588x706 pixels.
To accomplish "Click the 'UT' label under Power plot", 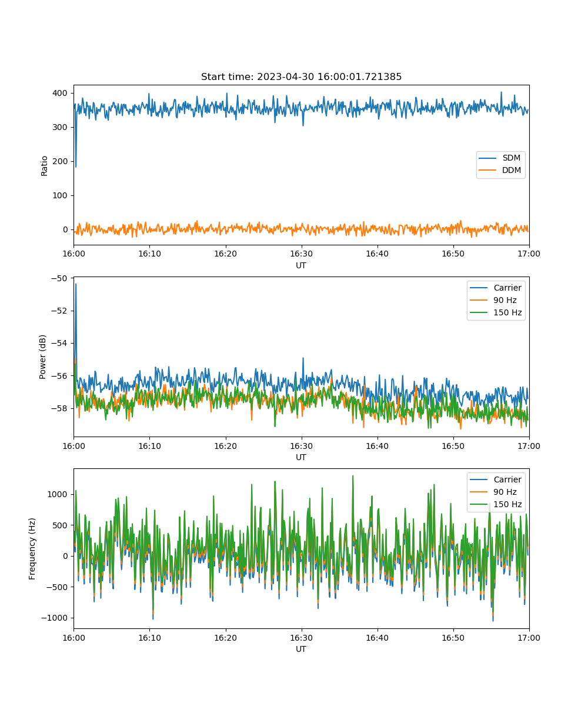I will [x=301, y=457].
